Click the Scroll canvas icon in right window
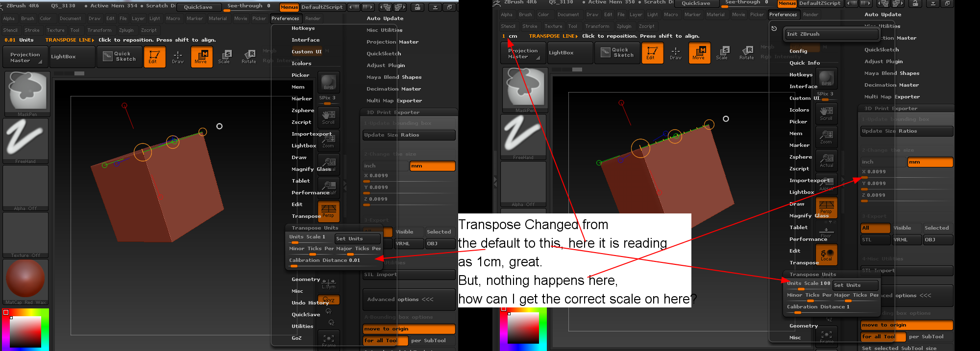The height and width of the screenshot is (351, 980). tap(826, 114)
